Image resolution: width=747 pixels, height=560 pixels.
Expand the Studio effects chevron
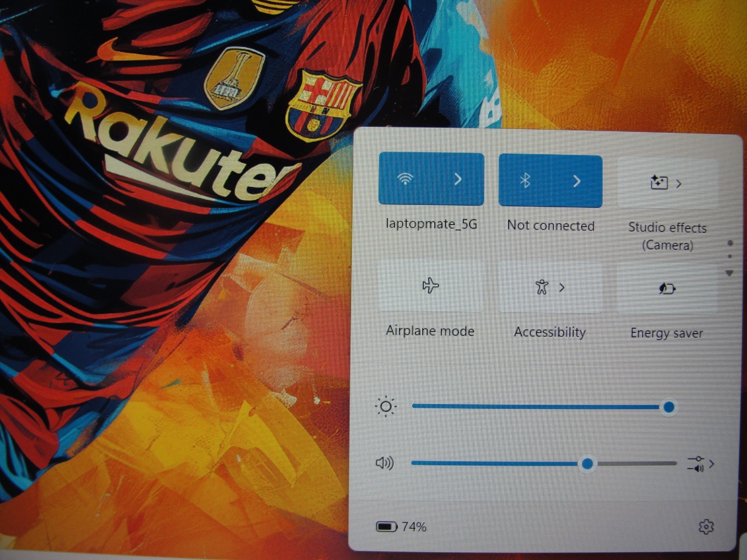679,184
